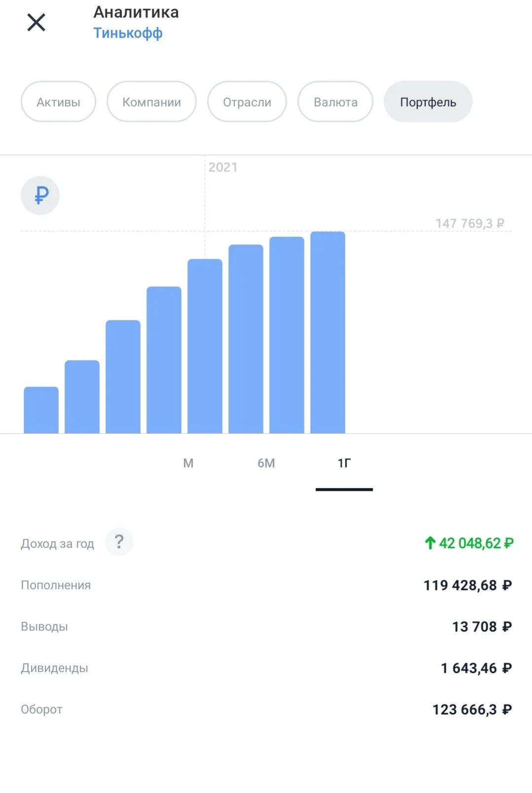Tap the Оборот amount 123 666,3 ₽
Viewport: 532px width, 793px height.
click(x=472, y=710)
